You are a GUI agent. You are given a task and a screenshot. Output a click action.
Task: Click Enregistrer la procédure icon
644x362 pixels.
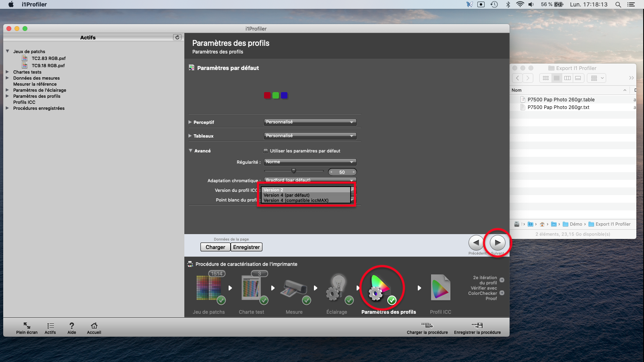click(477, 325)
